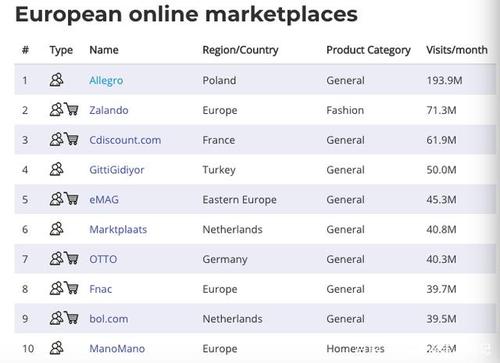500x363 pixels.
Task: Sort by the Visits/month column header
Action: (x=457, y=50)
